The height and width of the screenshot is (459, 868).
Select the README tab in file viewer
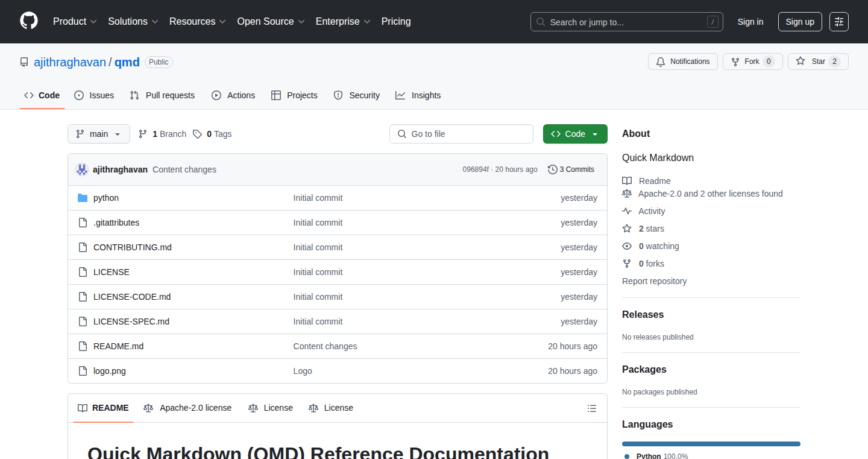coord(104,408)
